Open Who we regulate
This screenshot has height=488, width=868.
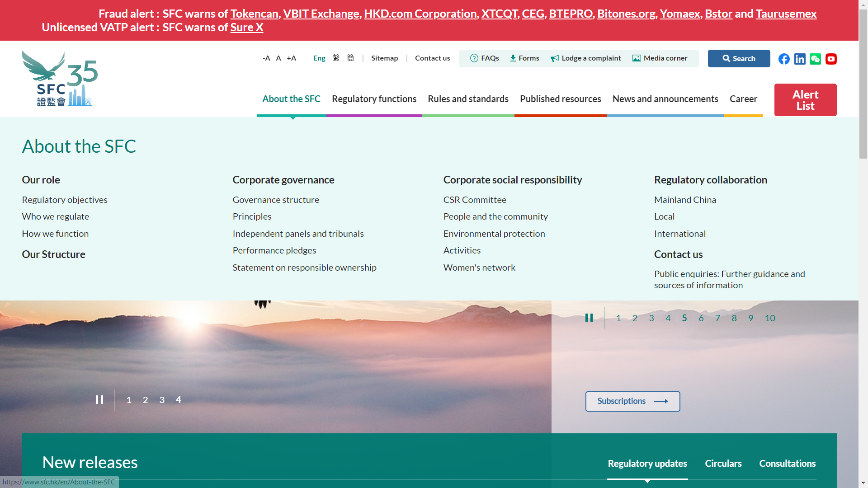(56, 216)
